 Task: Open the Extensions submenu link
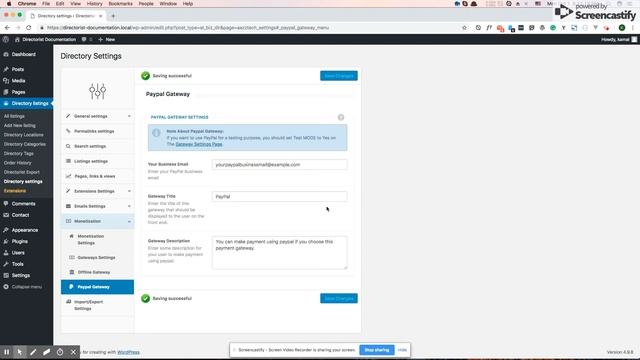tap(15, 191)
